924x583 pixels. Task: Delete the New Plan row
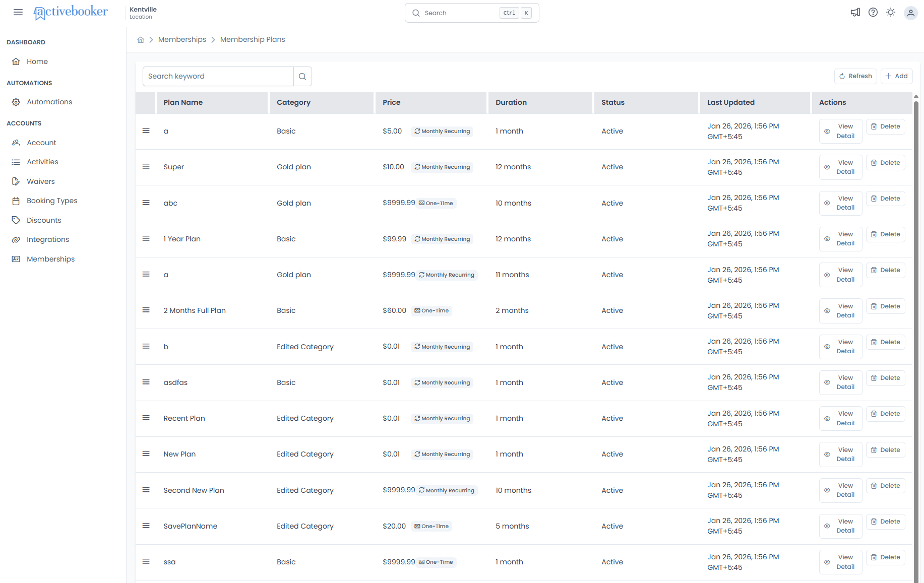(885, 450)
